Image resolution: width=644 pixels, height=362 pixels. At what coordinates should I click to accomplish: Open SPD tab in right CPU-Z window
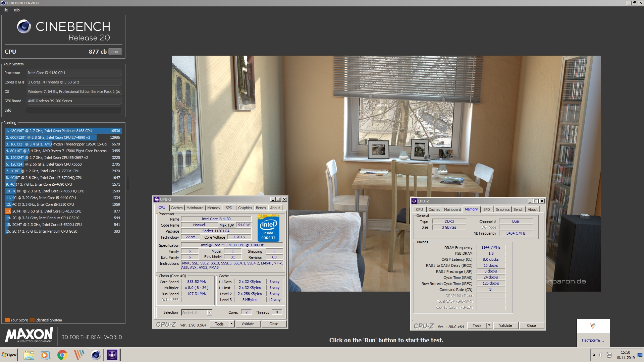(487, 209)
